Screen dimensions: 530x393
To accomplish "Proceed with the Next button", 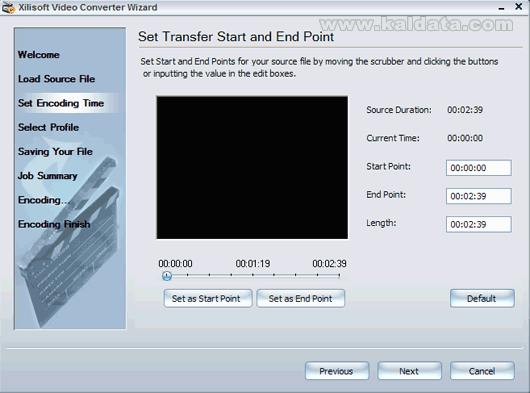I will [409, 371].
